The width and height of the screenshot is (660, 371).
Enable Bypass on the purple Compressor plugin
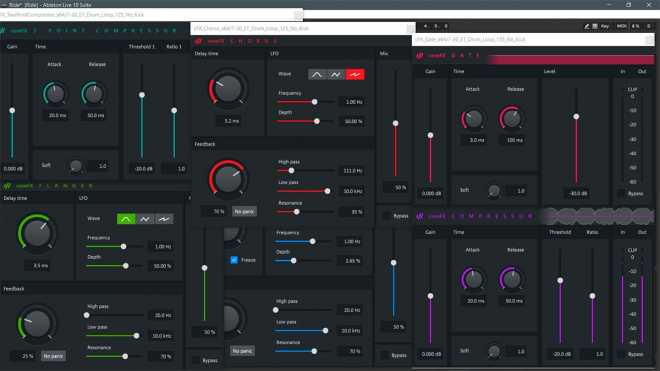pos(621,354)
